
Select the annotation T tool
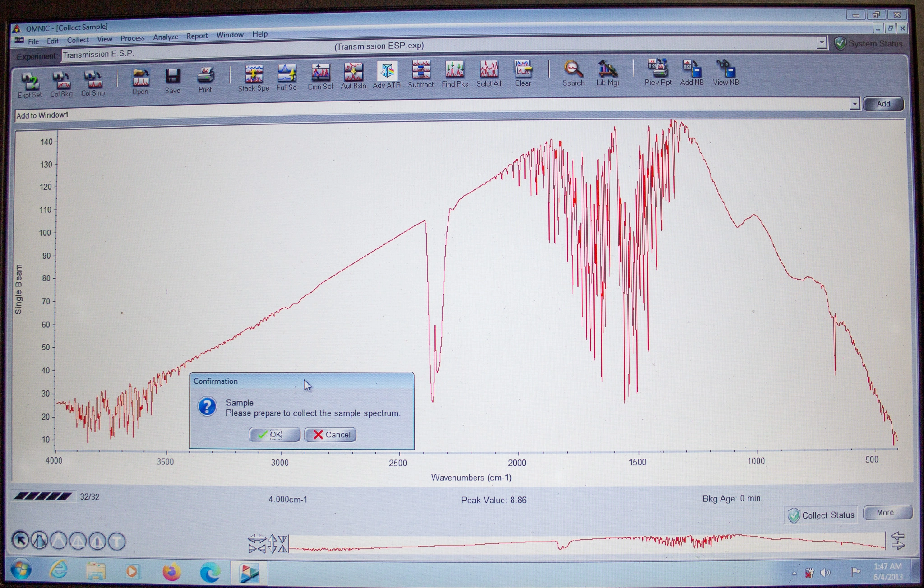point(117,541)
